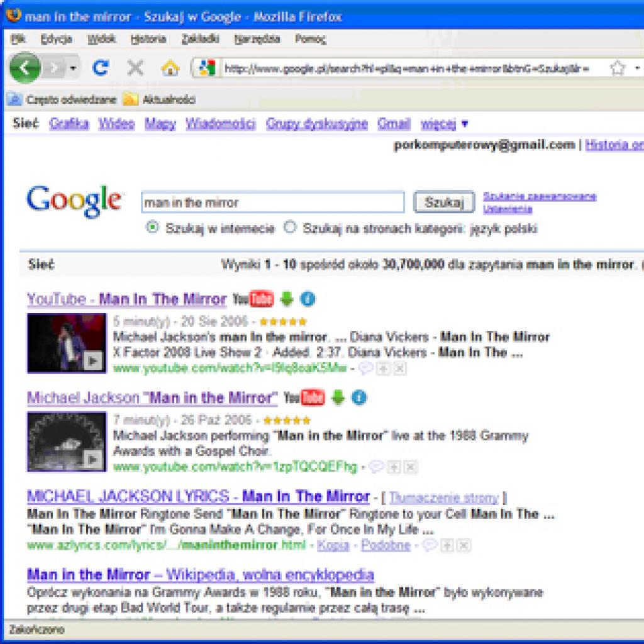Remove azlyrics result with the X icon
Screen dimensions: 644x644
click(x=464, y=545)
